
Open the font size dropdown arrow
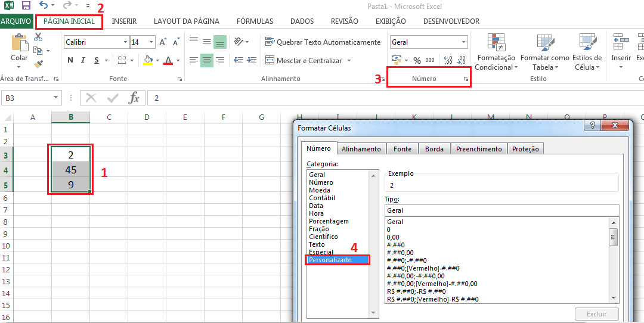(151, 42)
